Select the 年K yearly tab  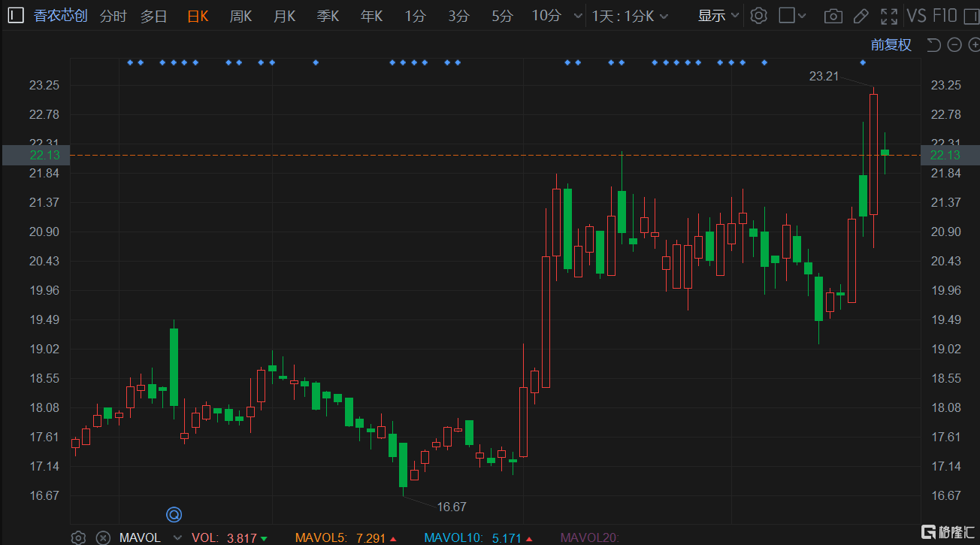371,16
